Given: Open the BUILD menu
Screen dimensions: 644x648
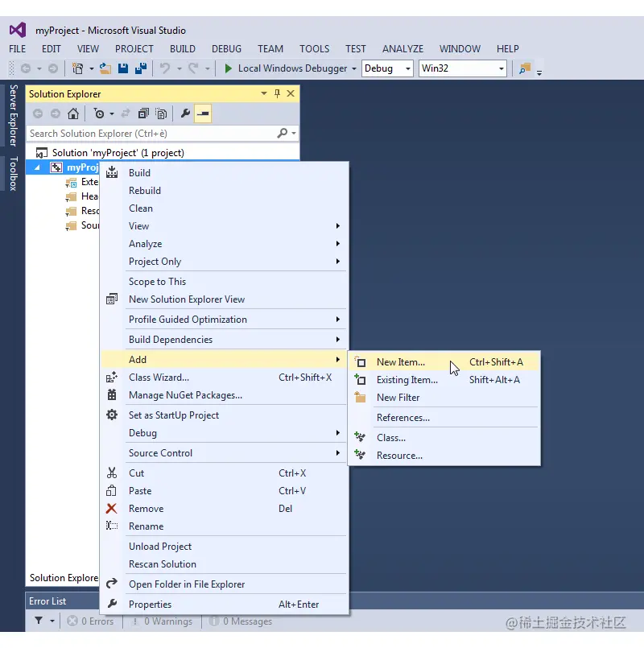Looking at the screenshot, I should click(182, 49).
